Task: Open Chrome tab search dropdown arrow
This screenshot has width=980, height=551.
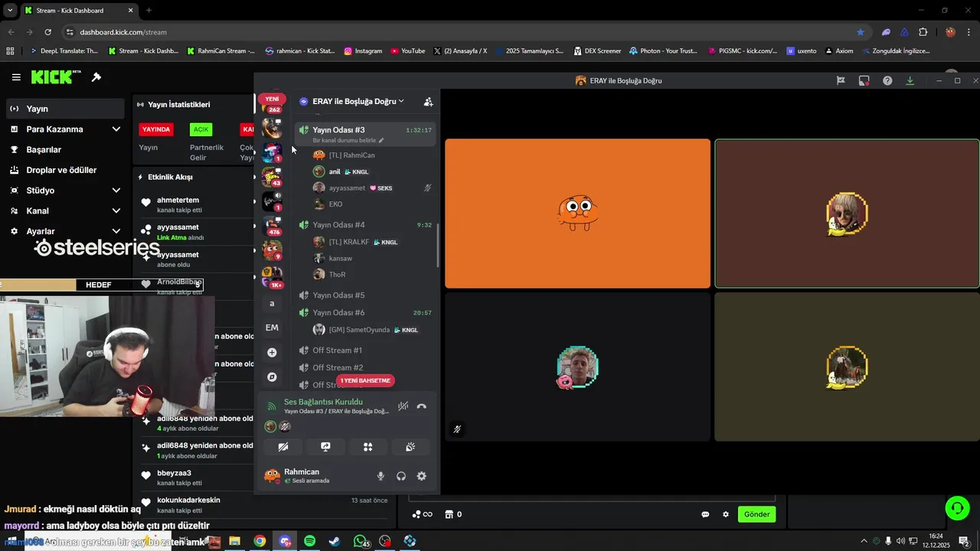Action: (10, 10)
